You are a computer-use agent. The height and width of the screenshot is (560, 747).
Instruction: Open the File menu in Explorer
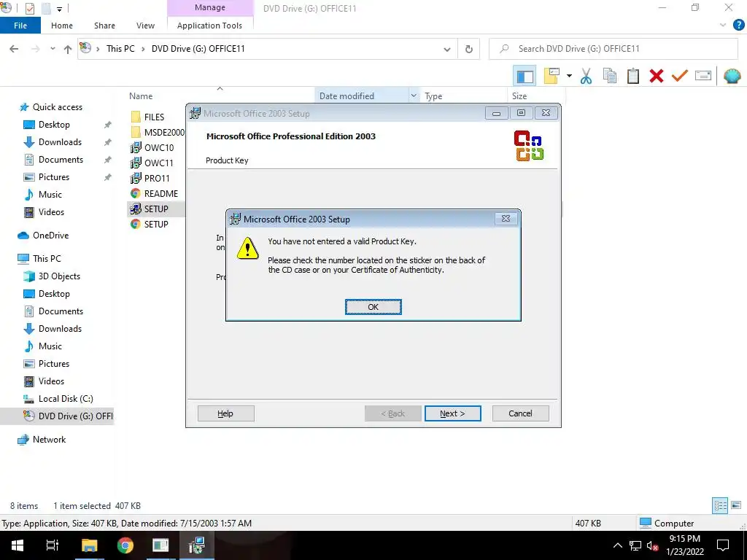click(x=20, y=26)
